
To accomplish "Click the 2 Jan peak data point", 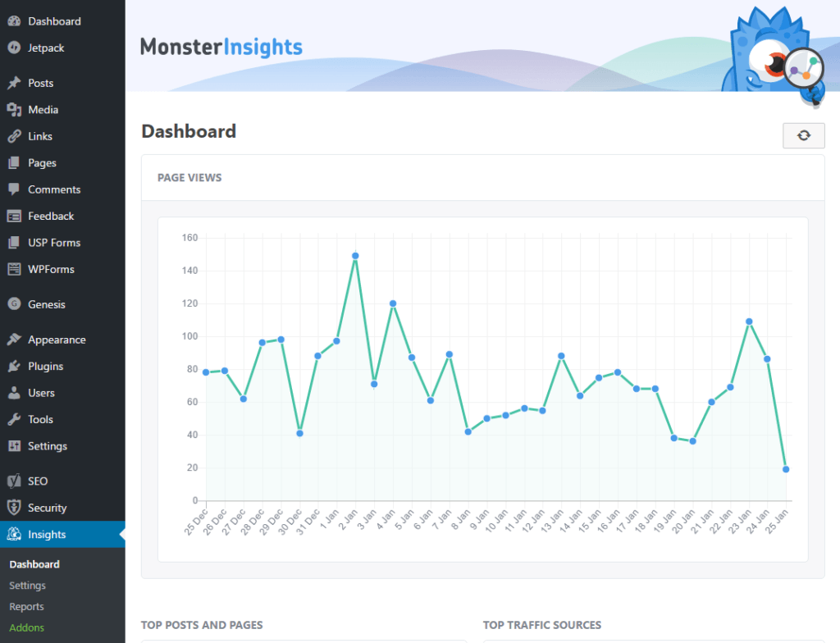I will click(x=355, y=256).
